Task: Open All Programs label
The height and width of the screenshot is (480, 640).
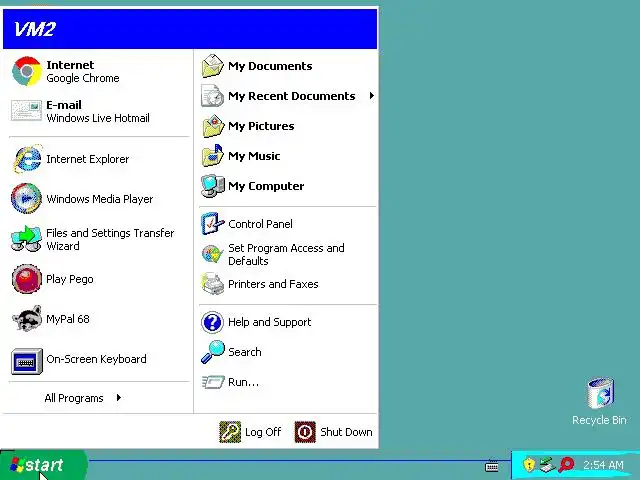Action: [74, 398]
